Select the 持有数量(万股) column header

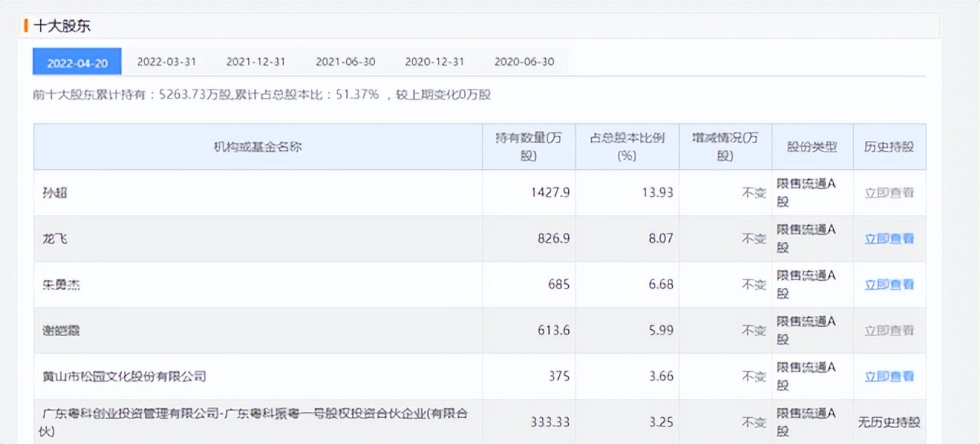[x=528, y=147]
